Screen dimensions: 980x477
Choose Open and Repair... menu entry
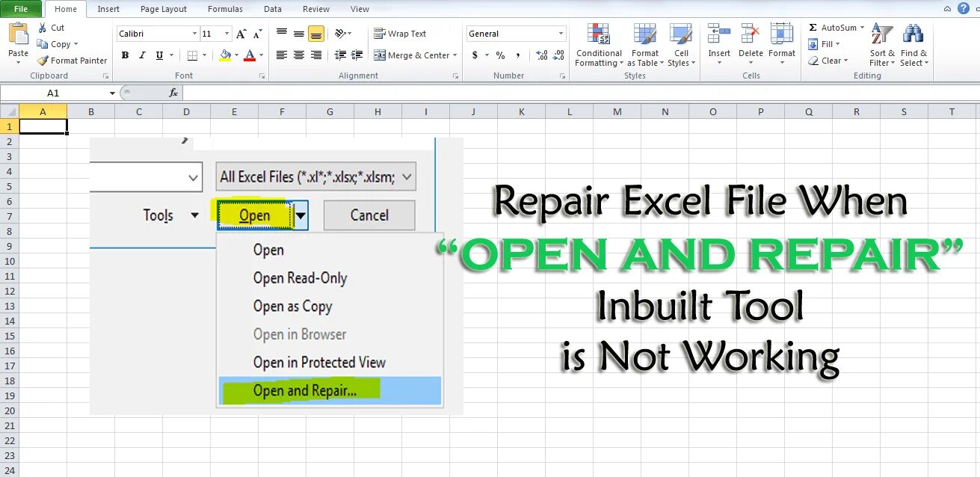coord(330,390)
